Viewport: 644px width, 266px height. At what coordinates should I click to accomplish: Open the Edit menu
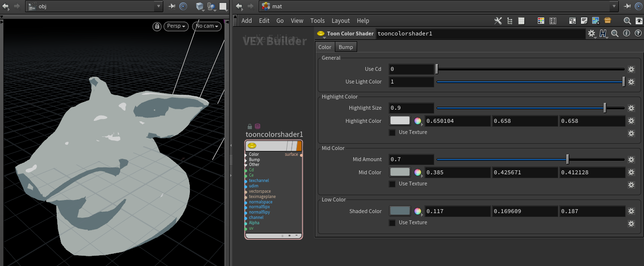click(x=264, y=21)
